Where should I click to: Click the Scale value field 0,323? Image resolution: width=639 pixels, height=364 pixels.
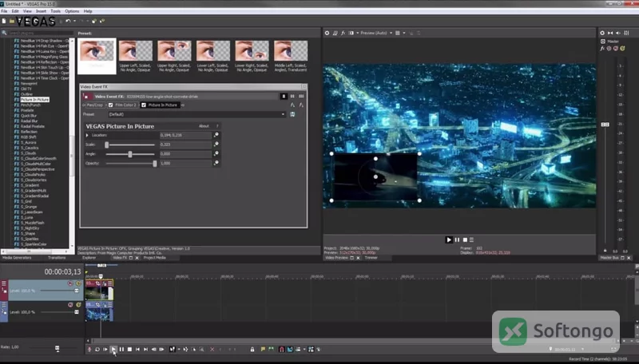[x=185, y=144]
